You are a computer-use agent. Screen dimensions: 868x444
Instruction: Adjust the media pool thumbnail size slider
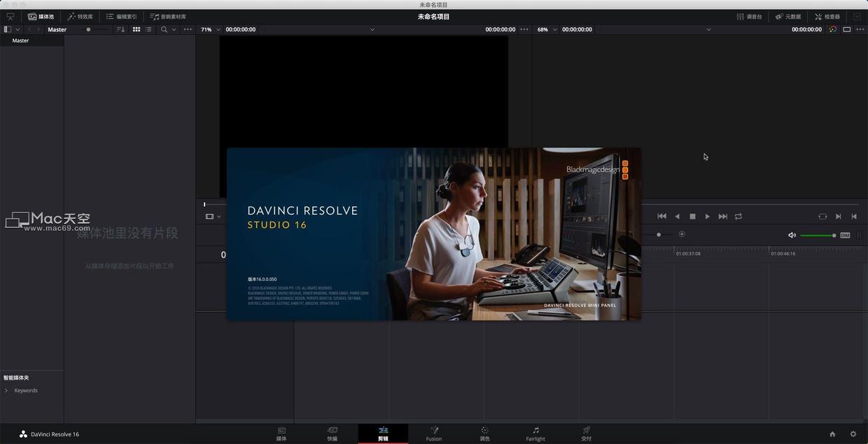click(x=97, y=29)
